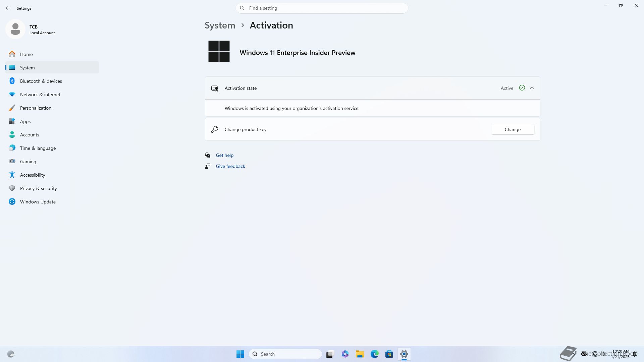Screen dimensions: 644x362
Task: Click the Find a setting search box
Action: [x=322, y=8]
